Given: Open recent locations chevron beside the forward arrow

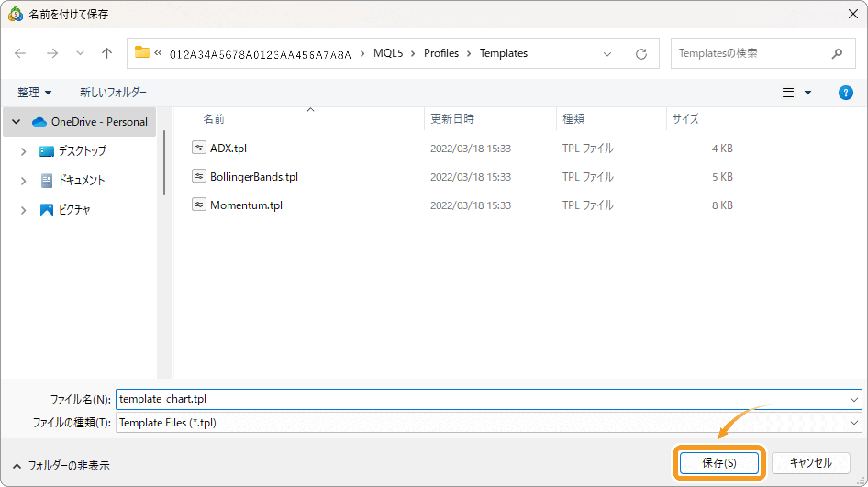Looking at the screenshot, I should click(x=80, y=53).
